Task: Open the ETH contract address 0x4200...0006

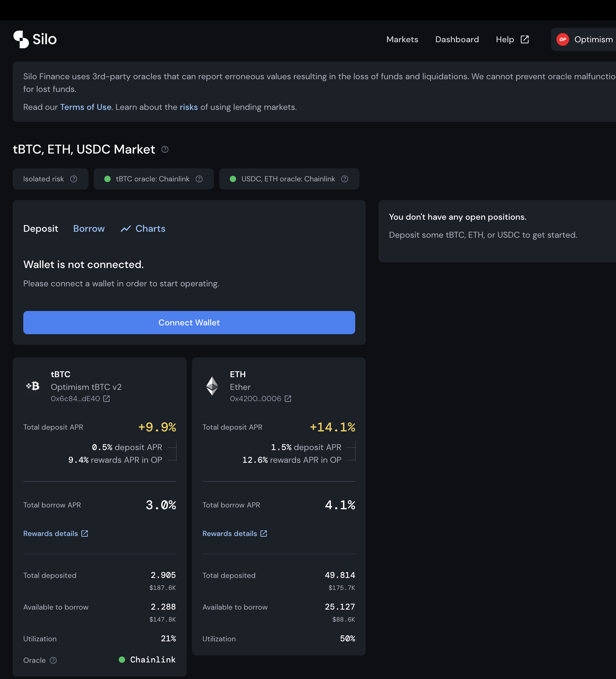Action: click(255, 399)
